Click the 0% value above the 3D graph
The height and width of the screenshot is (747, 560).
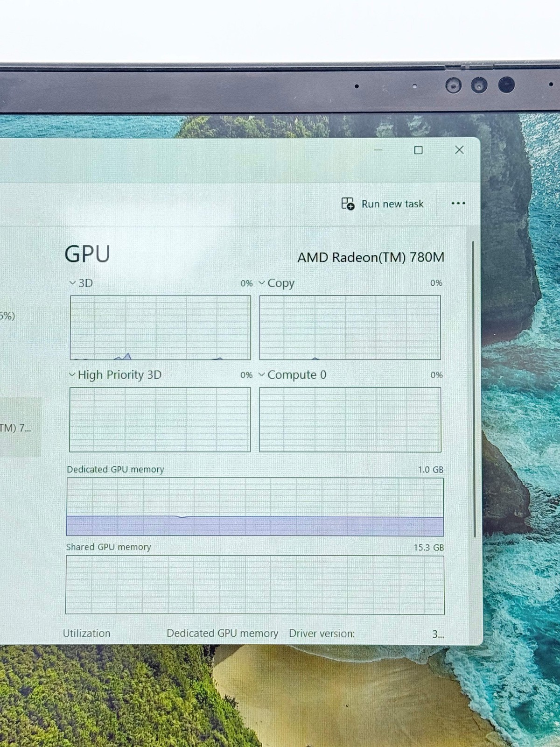click(x=246, y=283)
